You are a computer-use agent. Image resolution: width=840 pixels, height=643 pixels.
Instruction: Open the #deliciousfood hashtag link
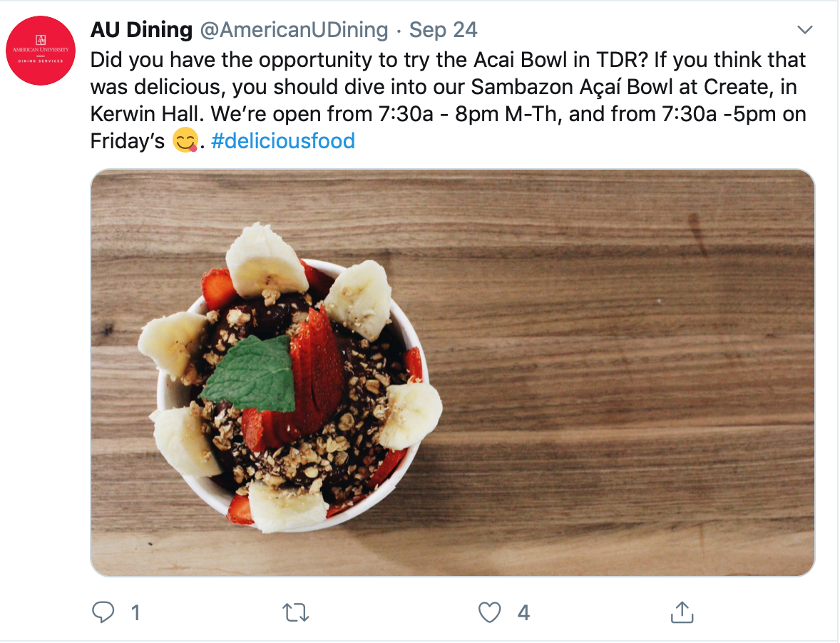pyautogui.click(x=283, y=141)
